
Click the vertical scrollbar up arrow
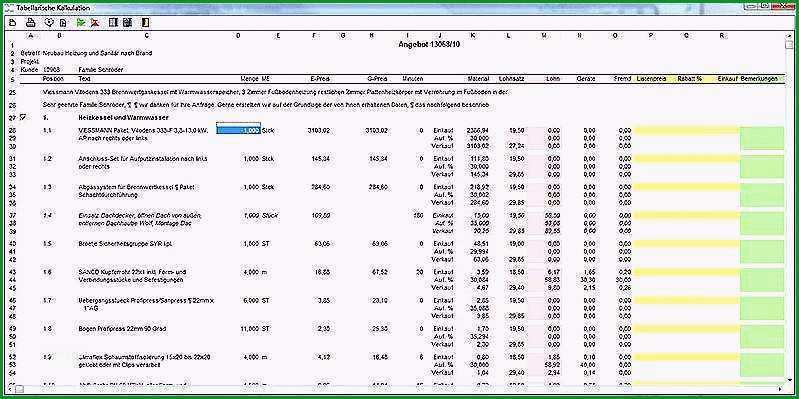(788, 35)
